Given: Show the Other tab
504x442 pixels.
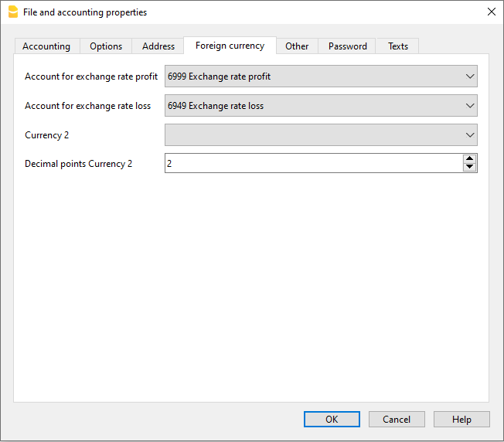Looking at the screenshot, I should pyautogui.click(x=297, y=46).
